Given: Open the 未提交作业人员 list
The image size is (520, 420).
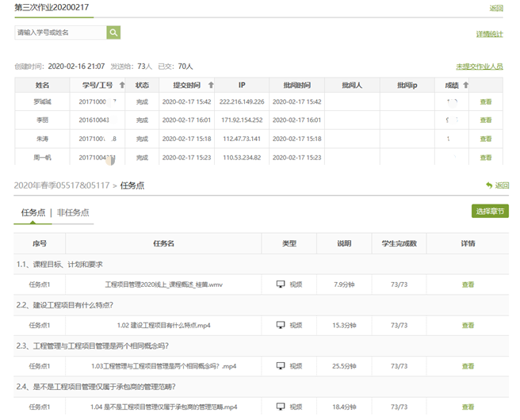Looking at the screenshot, I should [x=479, y=67].
